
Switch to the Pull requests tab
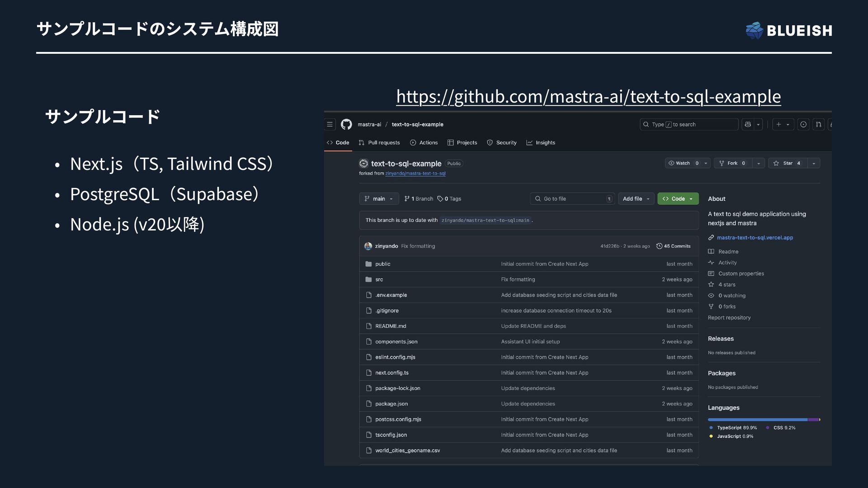[x=379, y=143]
